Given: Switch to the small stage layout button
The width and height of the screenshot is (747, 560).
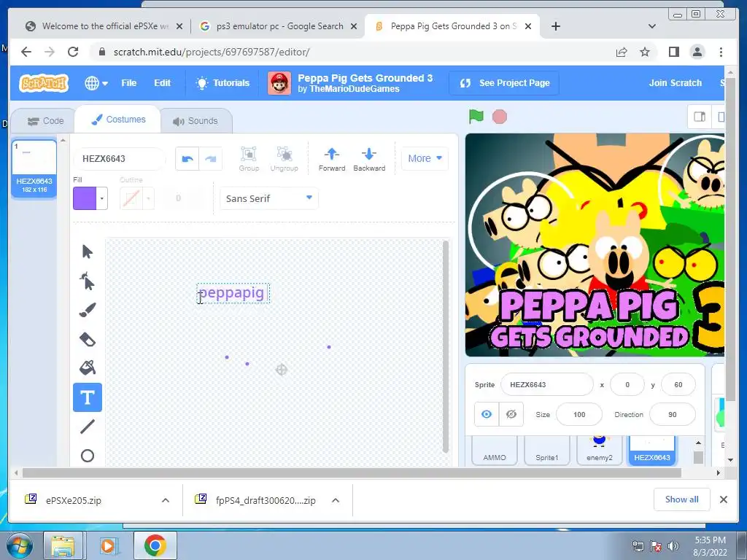Looking at the screenshot, I should 700,117.
